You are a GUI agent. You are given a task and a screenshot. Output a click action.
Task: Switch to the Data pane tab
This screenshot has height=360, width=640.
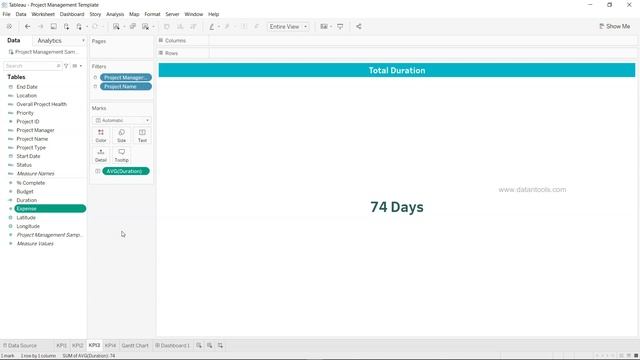click(13, 40)
